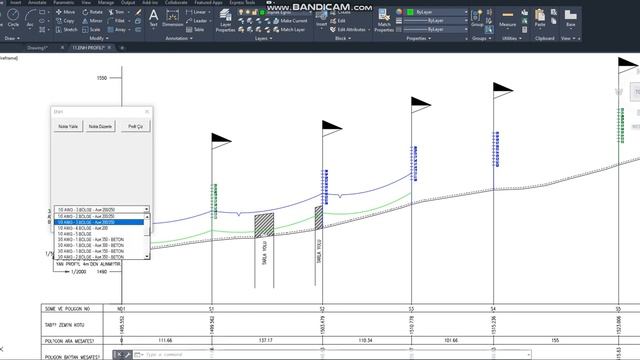The image size is (640, 360).
Task: Click Match Layer button
Action: (x=289, y=29)
